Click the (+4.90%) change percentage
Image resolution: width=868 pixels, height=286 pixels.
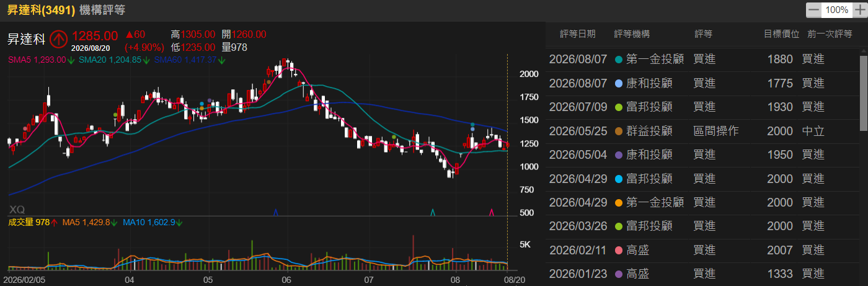coord(144,47)
